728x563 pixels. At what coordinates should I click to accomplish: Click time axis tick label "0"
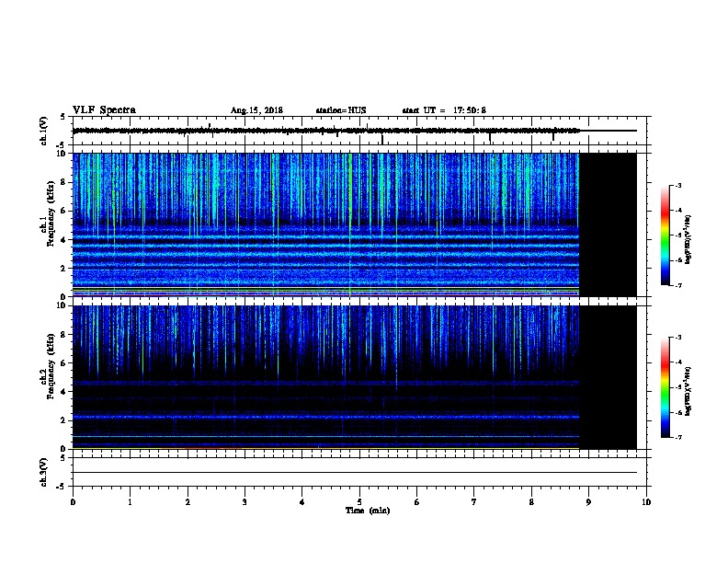pyautogui.click(x=73, y=502)
